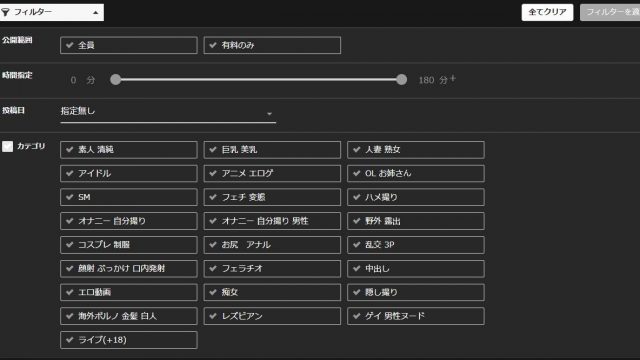Toggle the 有料のみ option
The image size is (640, 360).
(x=272, y=45)
